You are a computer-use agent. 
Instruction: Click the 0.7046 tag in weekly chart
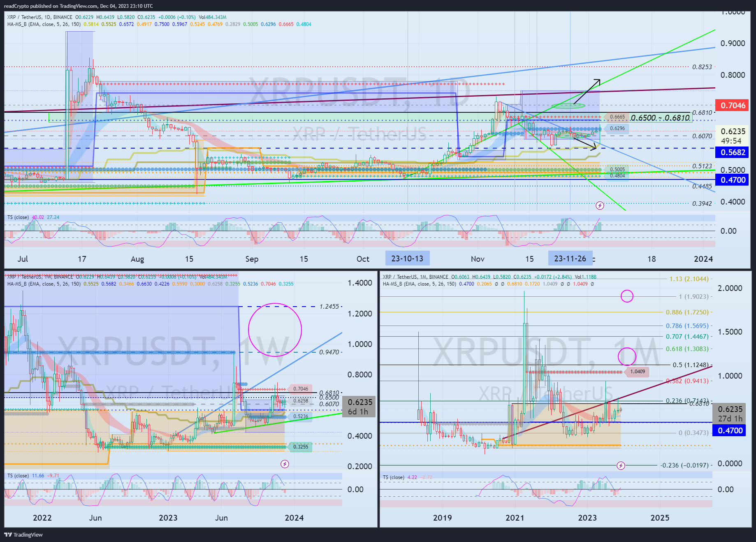[300, 388]
